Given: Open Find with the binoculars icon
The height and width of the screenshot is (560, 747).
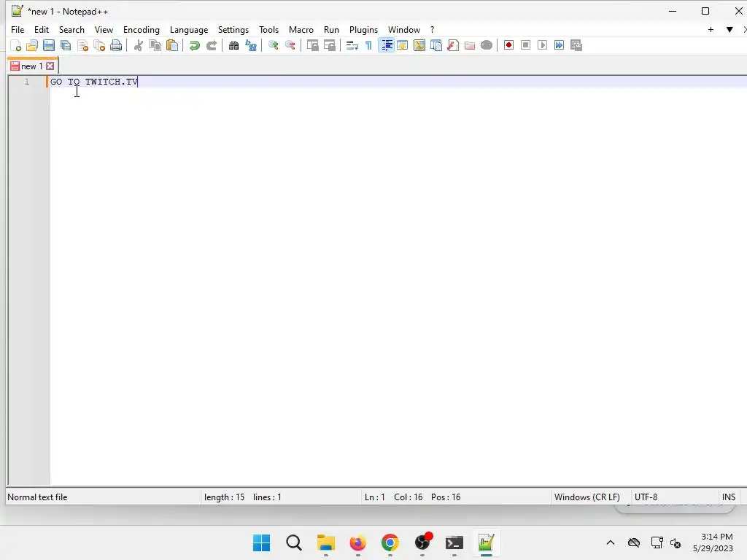Looking at the screenshot, I should (234, 45).
